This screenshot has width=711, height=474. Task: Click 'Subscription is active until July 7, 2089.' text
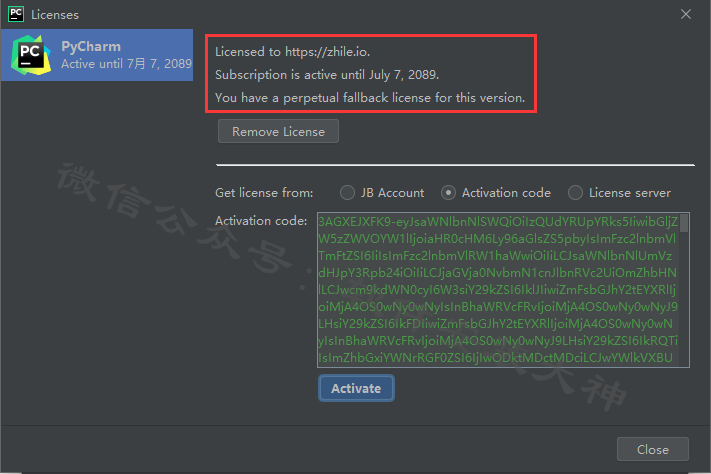(x=327, y=75)
